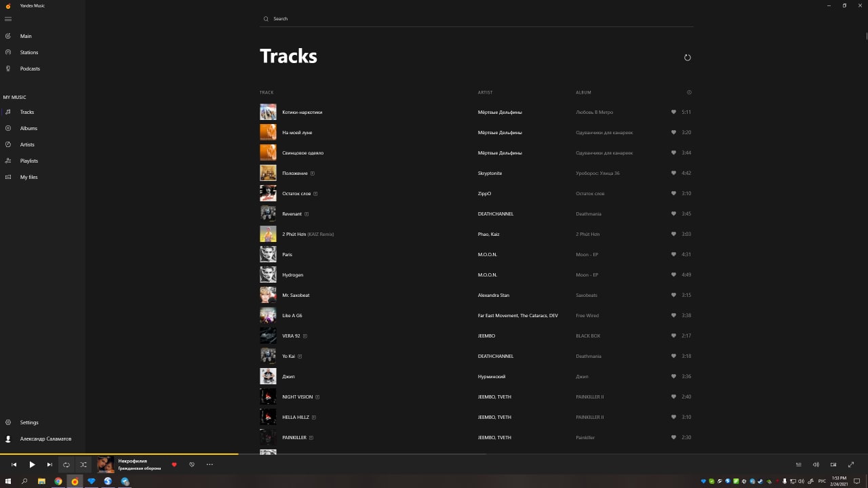Toggle the like heart for Paris
The image size is (868, 488).
pyautogui.click(x=673, y=254)
